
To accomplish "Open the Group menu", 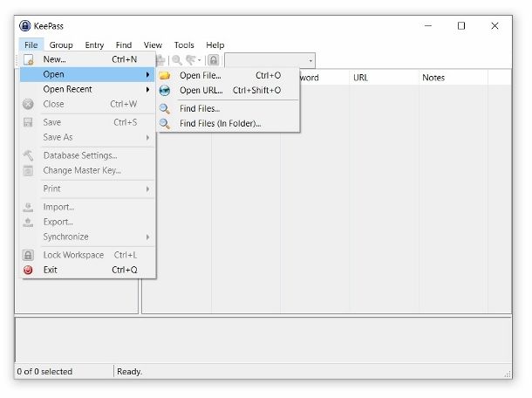I will [x=61, y=45].
